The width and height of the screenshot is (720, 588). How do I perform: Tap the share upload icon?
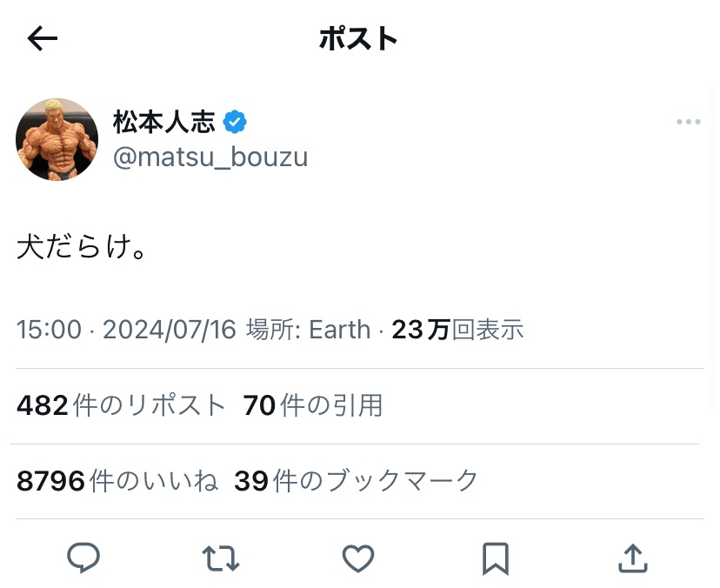click(632, 558)
